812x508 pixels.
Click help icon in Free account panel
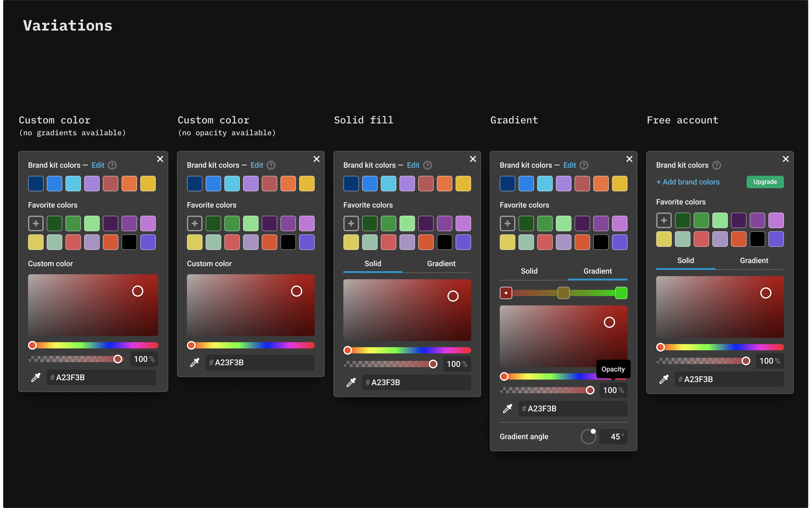[716, 165]
